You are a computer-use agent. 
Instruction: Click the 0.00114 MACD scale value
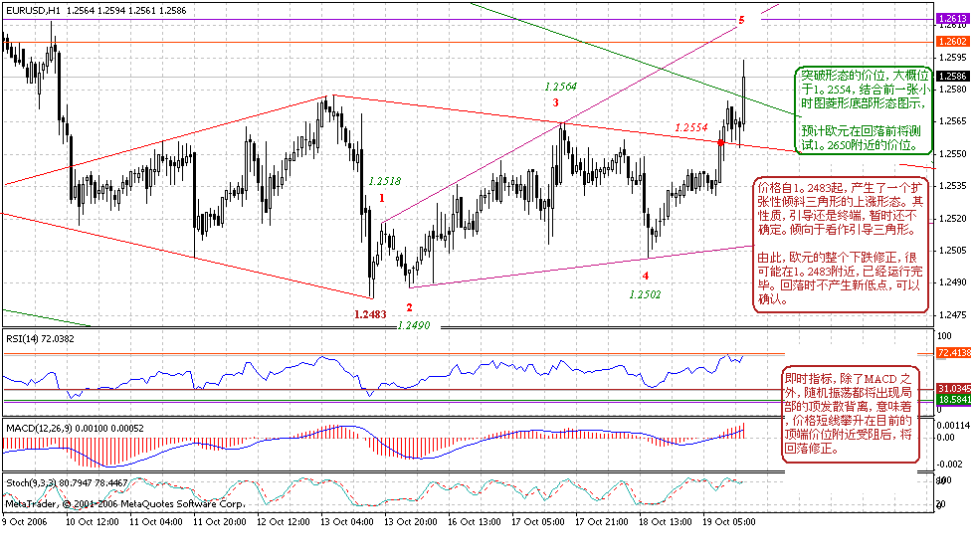pyautogui.click(x=954, y=425)
